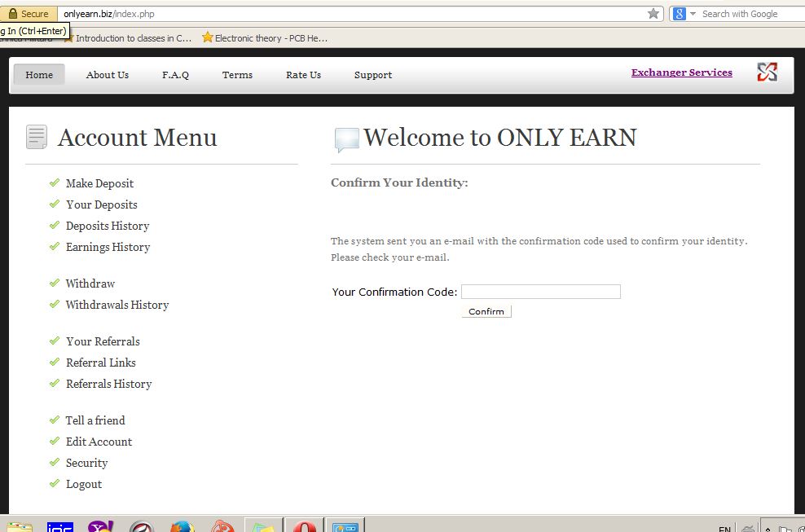Select the Support menu item
805x532 pixels.
[373, 75]
